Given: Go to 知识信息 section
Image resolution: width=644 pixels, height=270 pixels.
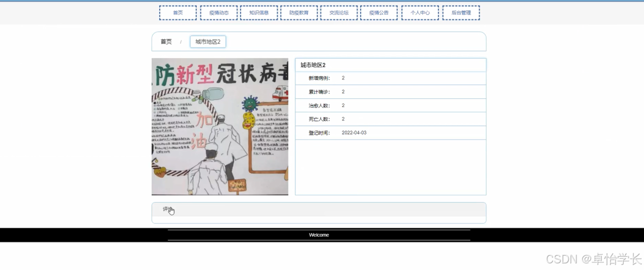Looking at the screenshot, I should [x=259, y=13].
